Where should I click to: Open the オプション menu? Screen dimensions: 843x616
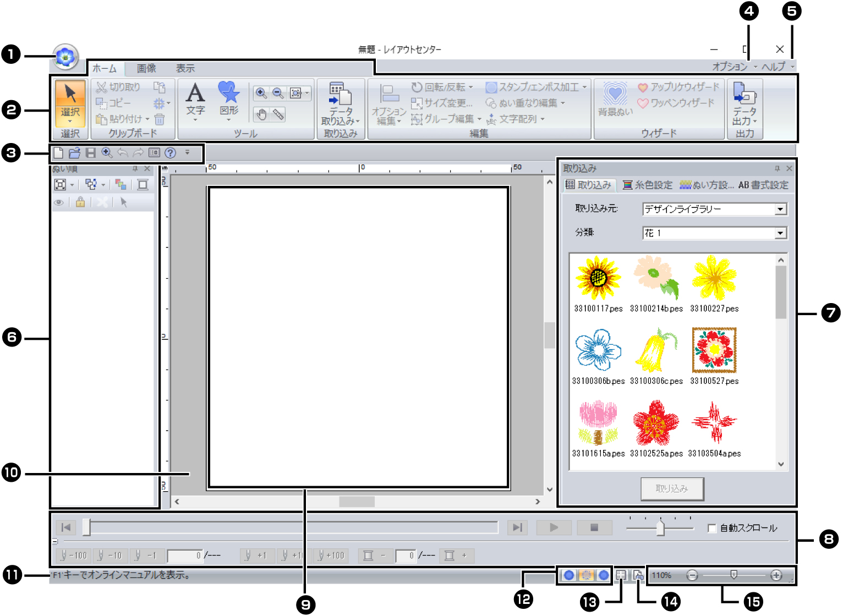pos(735,67)
